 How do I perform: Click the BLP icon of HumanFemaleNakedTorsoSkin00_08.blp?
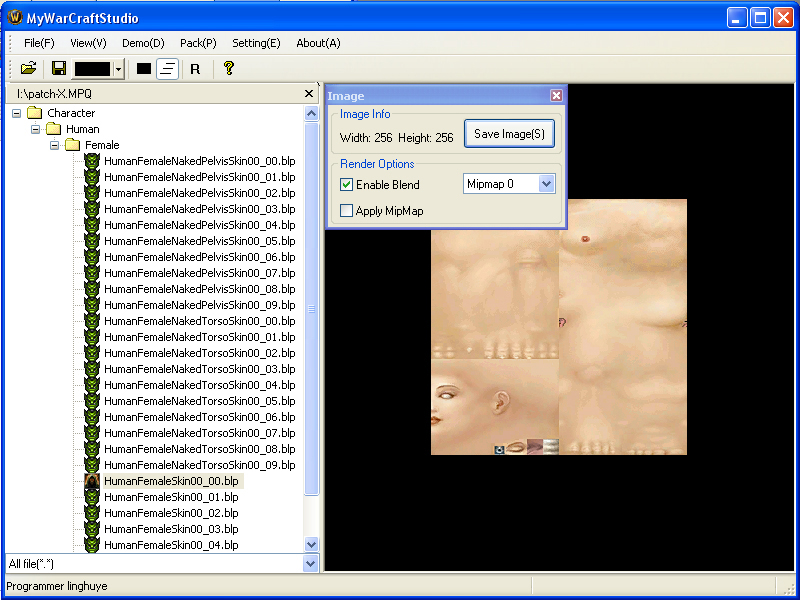[x=92, y=449]
